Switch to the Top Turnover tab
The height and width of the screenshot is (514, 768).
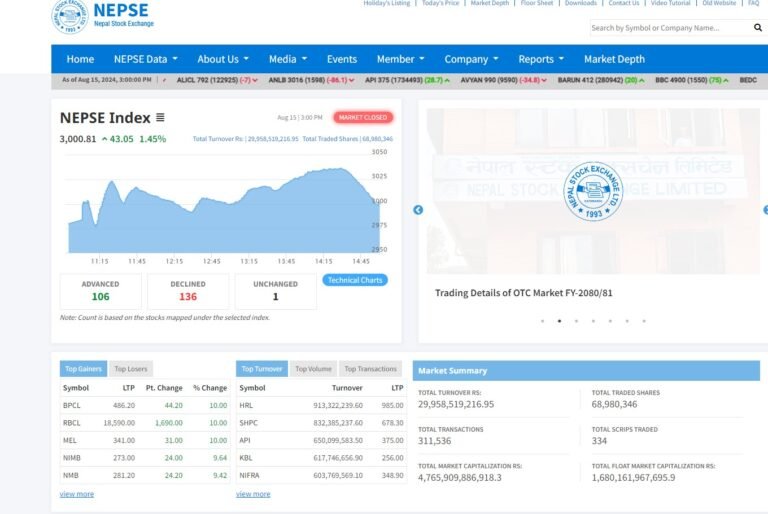[x=262, y=369]
